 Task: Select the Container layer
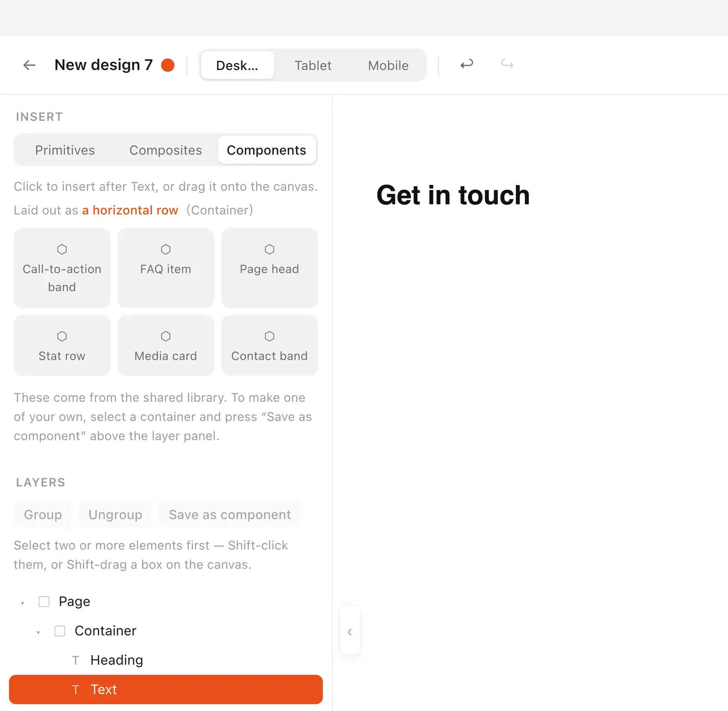(x=166, y=631)
